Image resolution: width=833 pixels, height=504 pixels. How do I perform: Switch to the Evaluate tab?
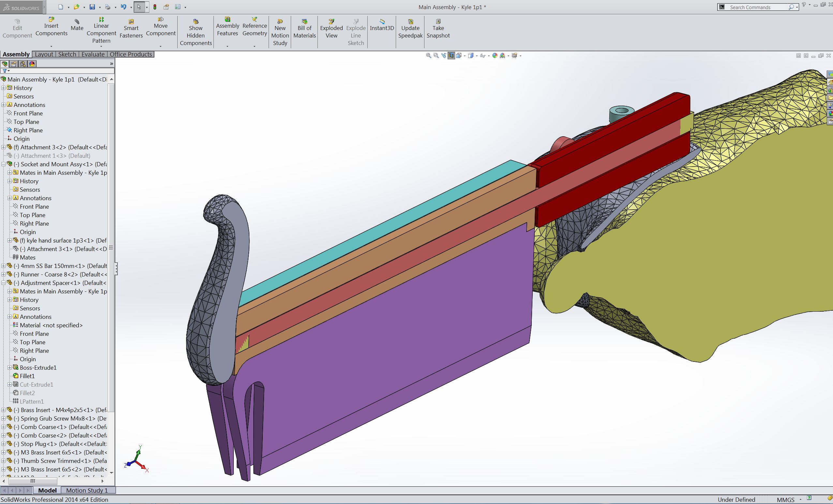93,54
